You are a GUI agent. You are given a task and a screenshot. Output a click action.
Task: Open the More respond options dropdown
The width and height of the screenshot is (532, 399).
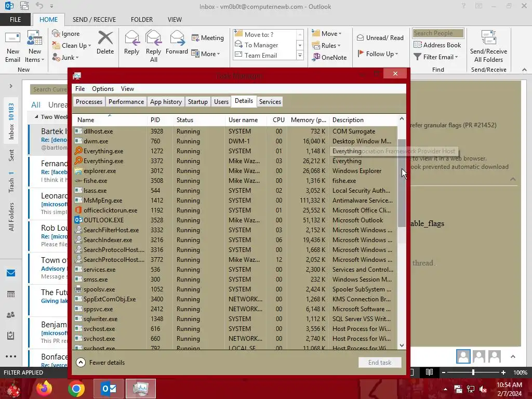(206, 54)
